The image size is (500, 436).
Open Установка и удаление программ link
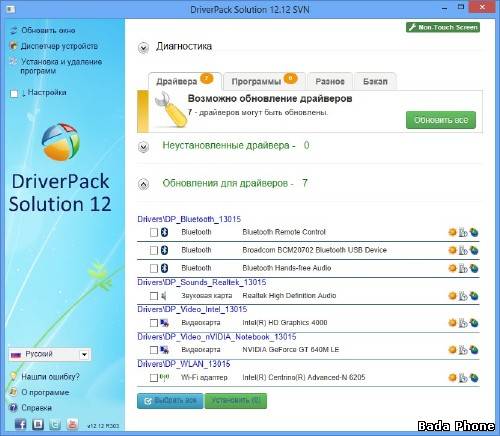click(61, 66)
